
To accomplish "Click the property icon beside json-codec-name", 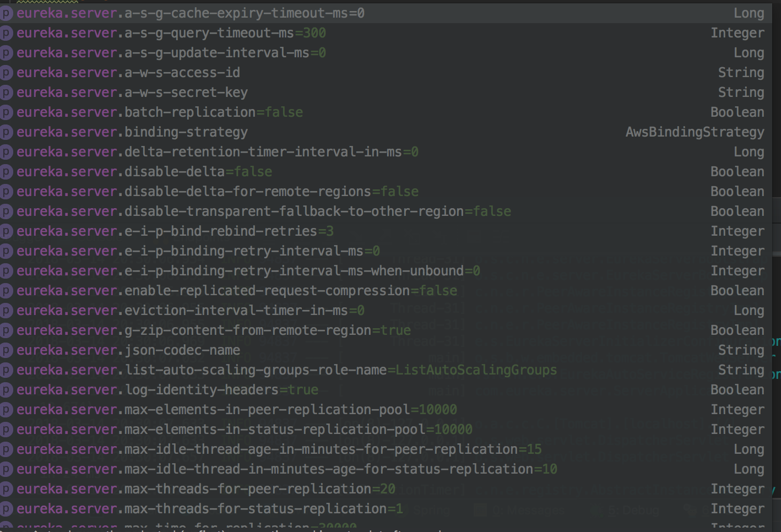I will click(x=7, y=350).
